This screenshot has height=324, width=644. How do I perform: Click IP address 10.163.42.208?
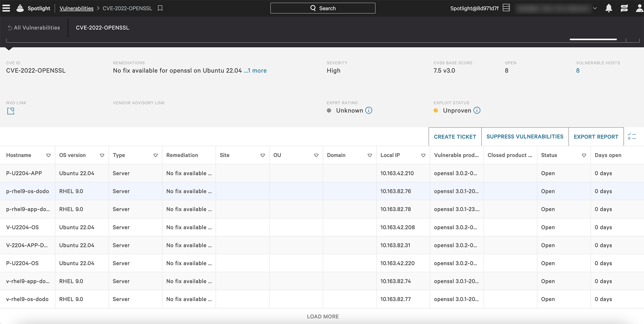[397, 227]
